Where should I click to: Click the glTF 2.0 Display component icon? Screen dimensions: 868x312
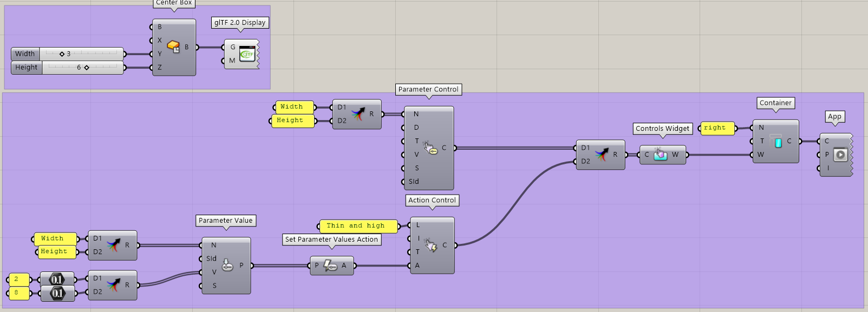tap(247, 54)
